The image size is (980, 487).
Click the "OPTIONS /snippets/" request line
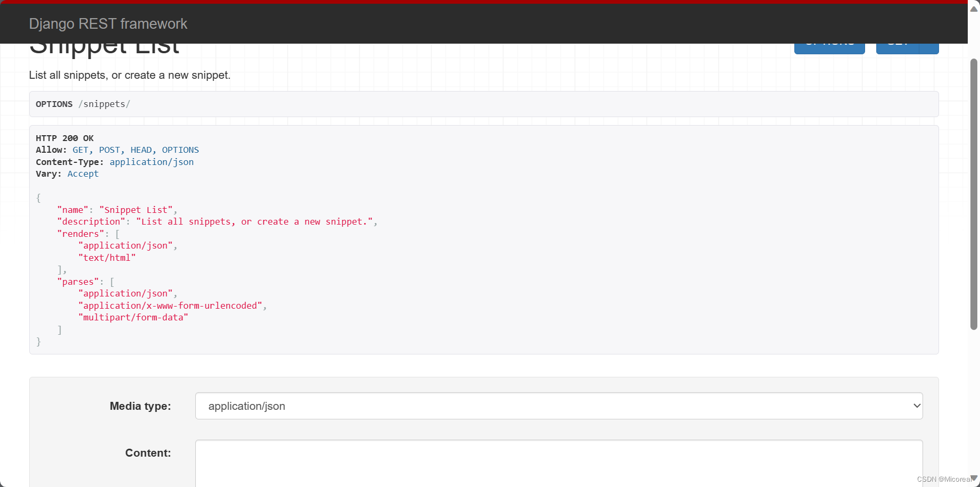(x=83, y=104)
